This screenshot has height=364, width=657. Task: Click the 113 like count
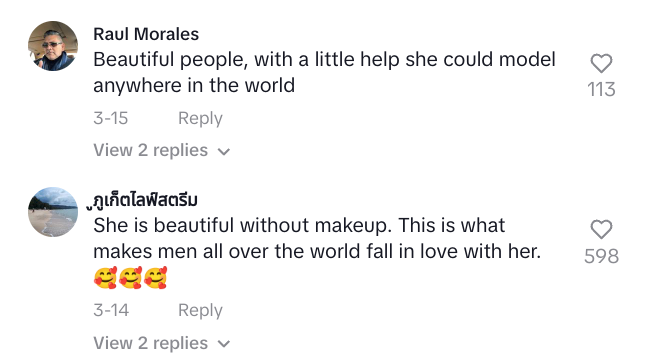point(601,89)
